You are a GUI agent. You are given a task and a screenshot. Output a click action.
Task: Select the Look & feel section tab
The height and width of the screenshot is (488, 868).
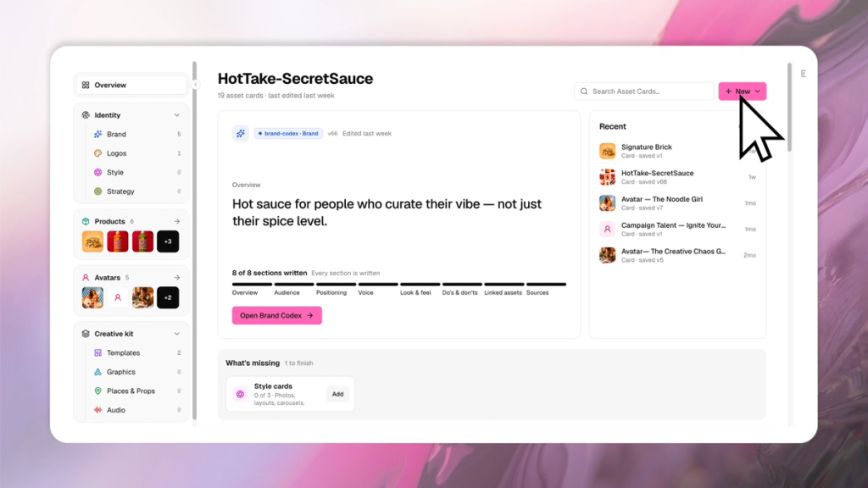pyautogui.click(x=420, y=288)
